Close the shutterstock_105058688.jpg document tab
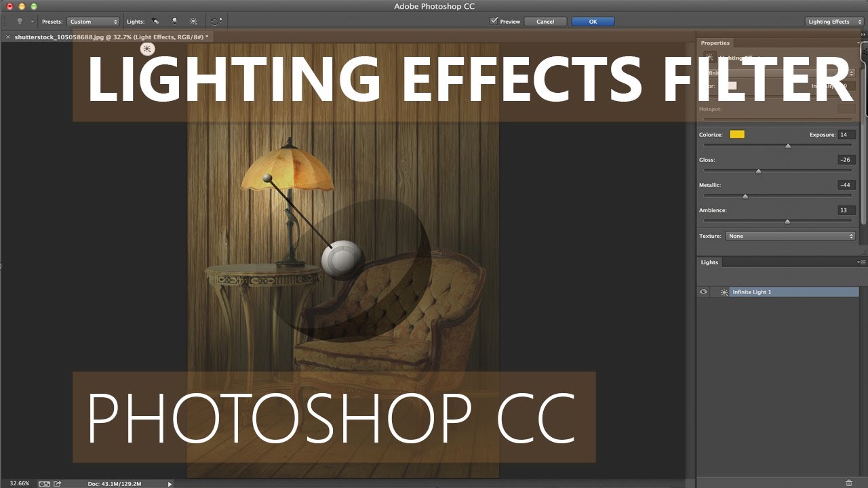This screenshot has width=868, height=488. click(x=7, y=37)
